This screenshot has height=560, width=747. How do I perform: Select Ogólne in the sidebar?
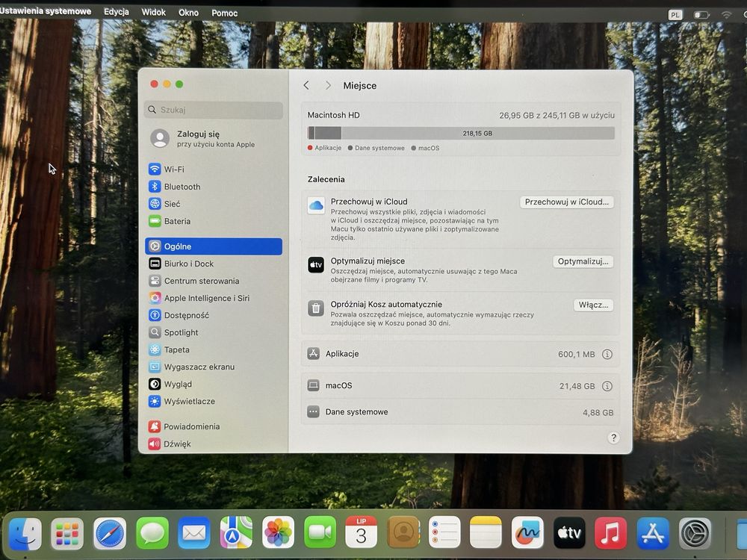(x=214, y=246)
